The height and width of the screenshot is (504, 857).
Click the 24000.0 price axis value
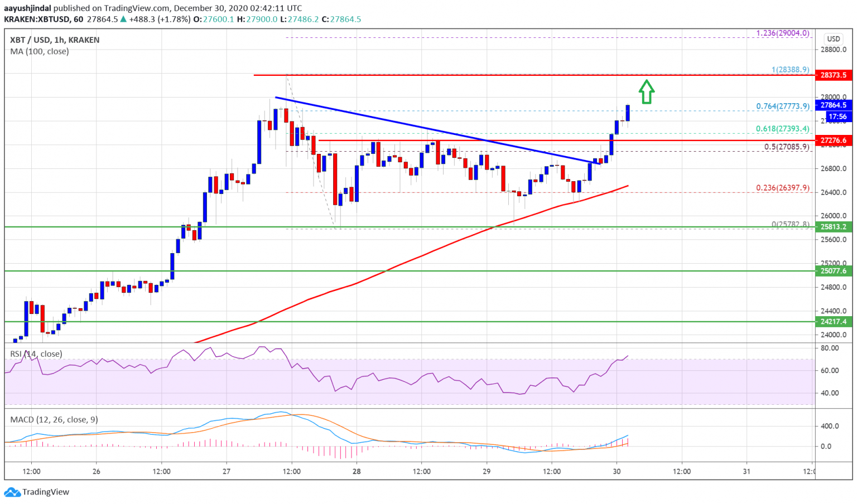coord(834,335)
